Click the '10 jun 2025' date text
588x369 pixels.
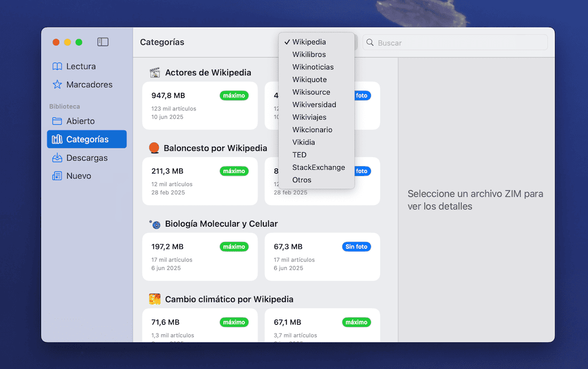point(168,117)
